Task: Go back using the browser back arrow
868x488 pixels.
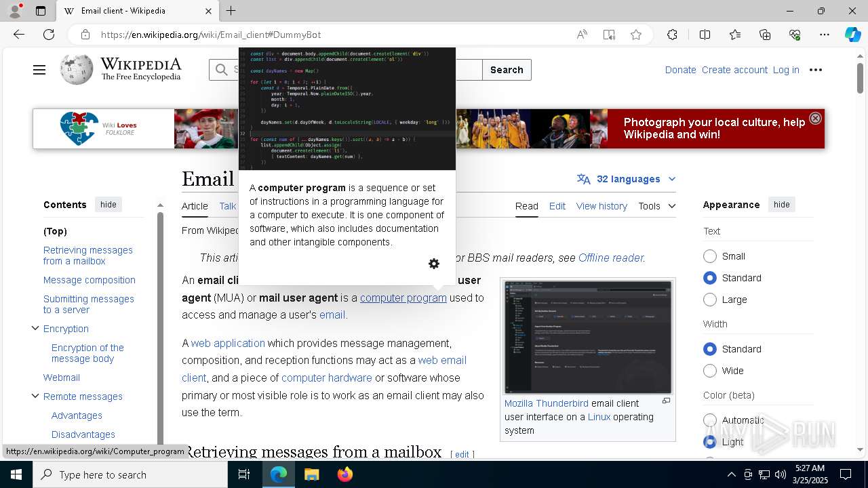Action: pos(19,35)
